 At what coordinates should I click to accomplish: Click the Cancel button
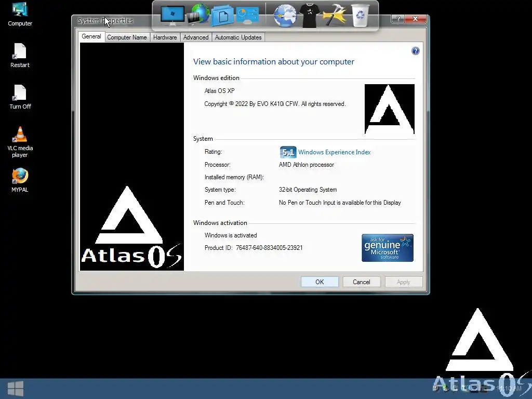click(x=362, y=282)
